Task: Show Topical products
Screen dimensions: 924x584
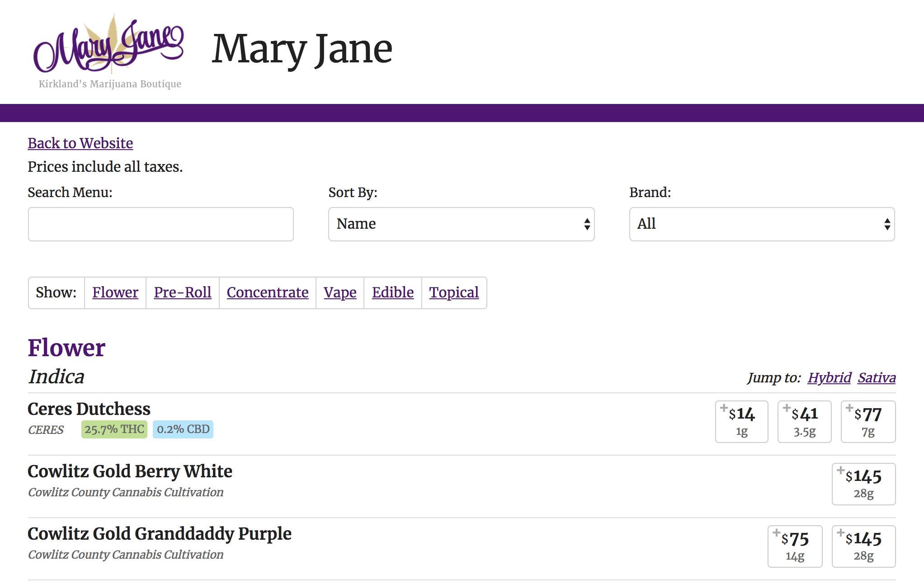Action: pos(453,292)
